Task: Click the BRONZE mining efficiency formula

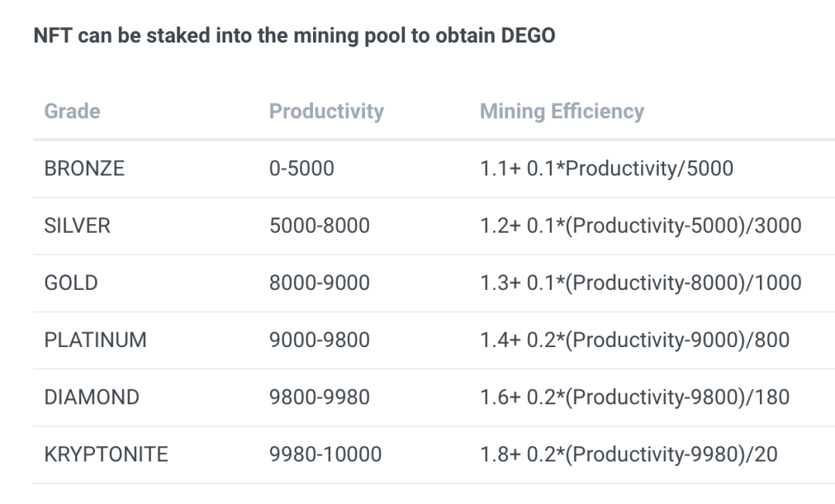Action: [x=607, y=169]
